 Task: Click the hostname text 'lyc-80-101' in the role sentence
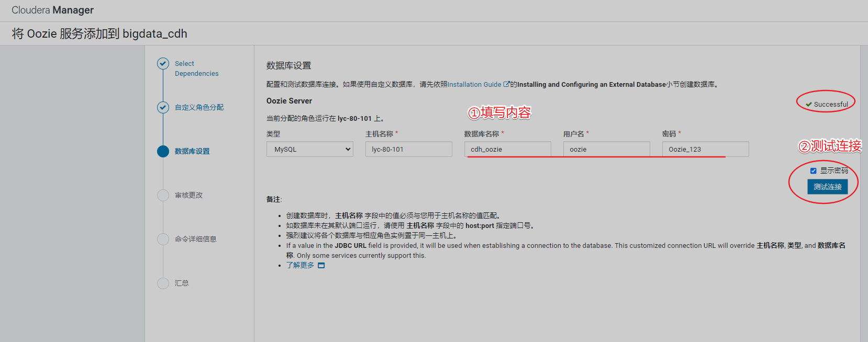[354, 119]
